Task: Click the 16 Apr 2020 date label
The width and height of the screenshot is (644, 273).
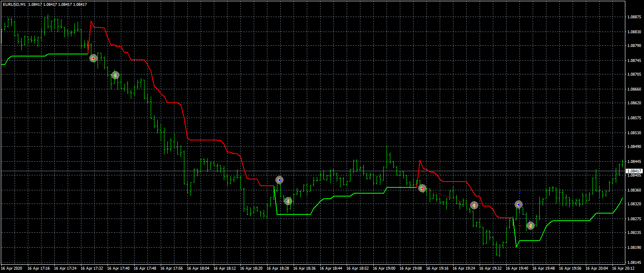Action: (11, 268)
